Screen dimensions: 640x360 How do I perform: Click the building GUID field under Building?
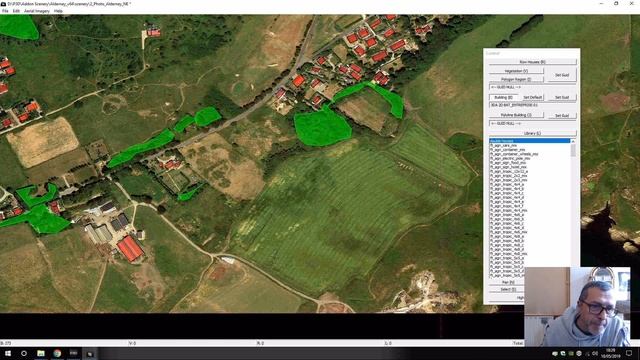click(x=532, y=105)
